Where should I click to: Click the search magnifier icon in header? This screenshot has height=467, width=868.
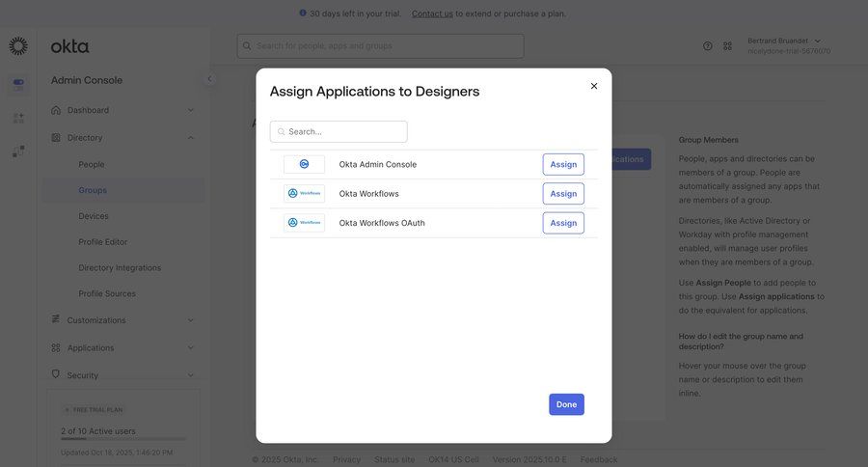pyautogui.click(x=247, y=46)
